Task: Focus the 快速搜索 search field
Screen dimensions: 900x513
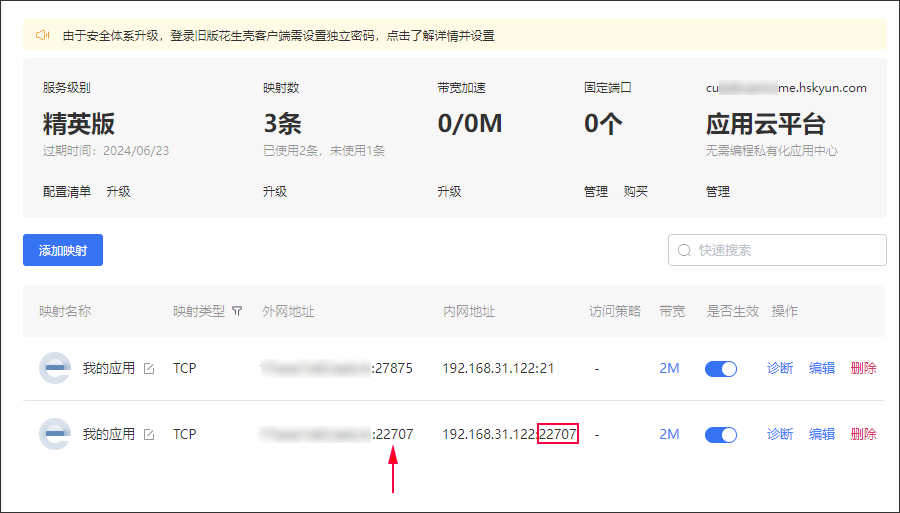Action: (x=777, y=250)
